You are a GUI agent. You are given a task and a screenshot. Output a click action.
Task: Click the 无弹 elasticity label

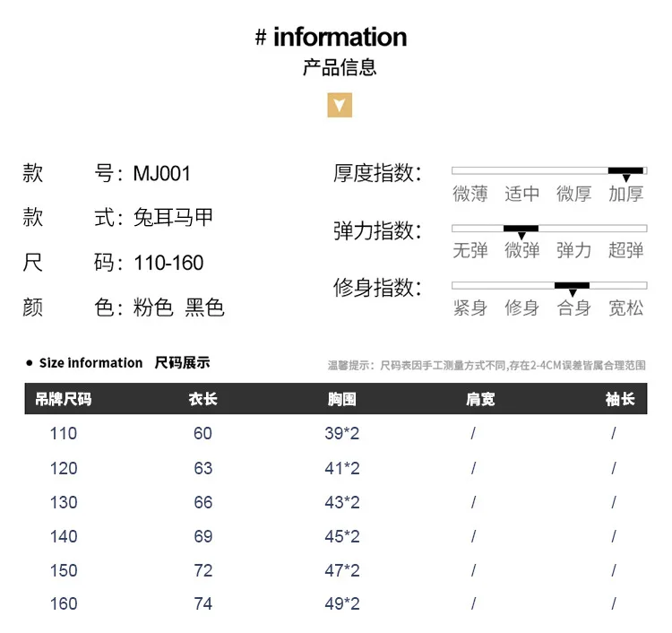[470, 250]
